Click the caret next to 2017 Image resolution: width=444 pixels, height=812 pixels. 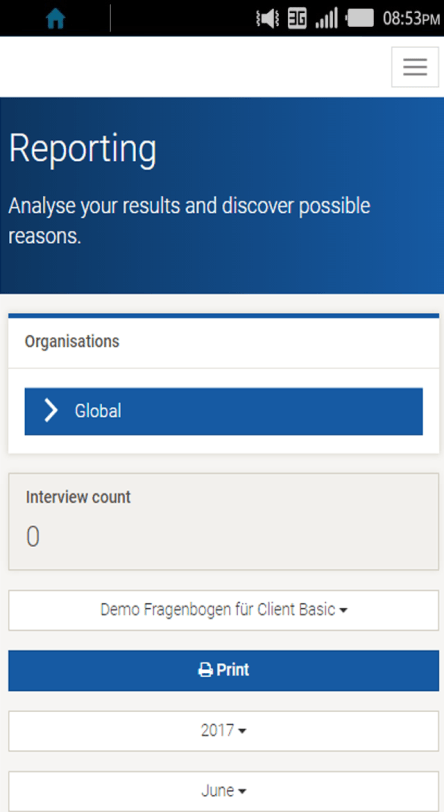point(242,731)
